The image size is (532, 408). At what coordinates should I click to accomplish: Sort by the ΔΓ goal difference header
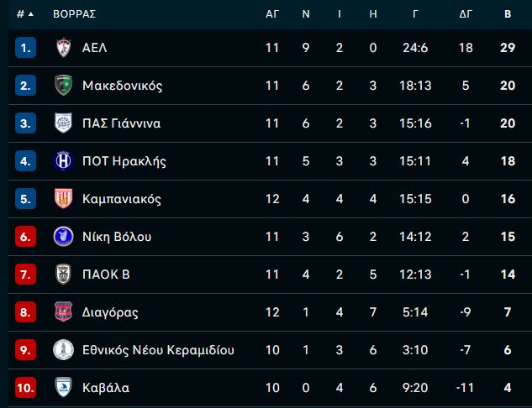466,14
